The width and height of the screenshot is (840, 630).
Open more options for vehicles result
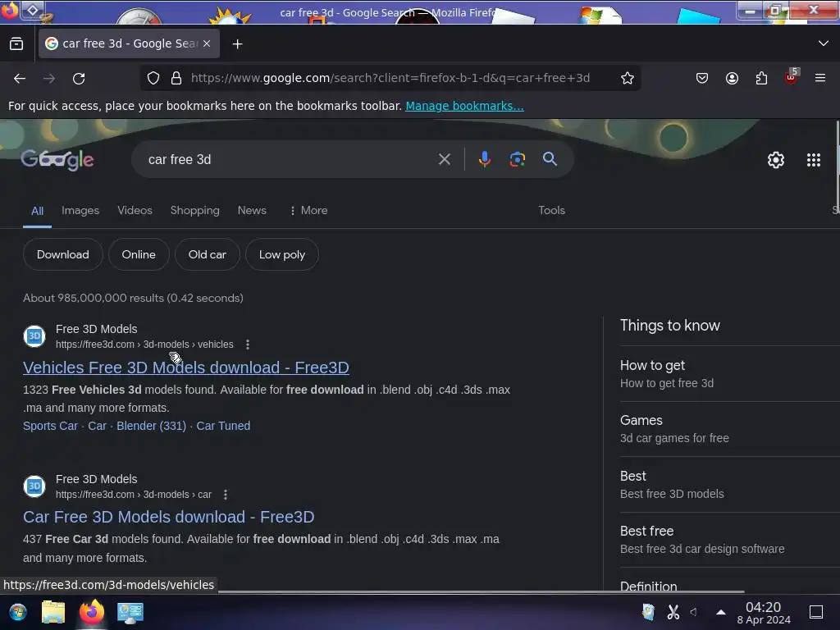pos(248,345)
